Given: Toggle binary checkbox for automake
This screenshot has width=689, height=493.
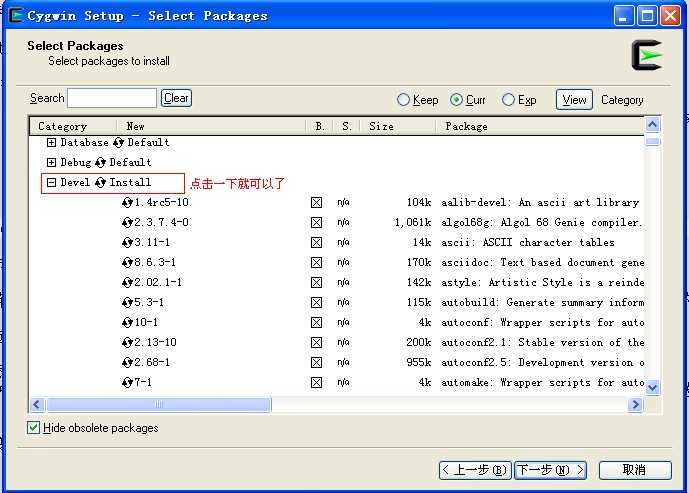Looking at the screenshot, I should pos(316,383).
